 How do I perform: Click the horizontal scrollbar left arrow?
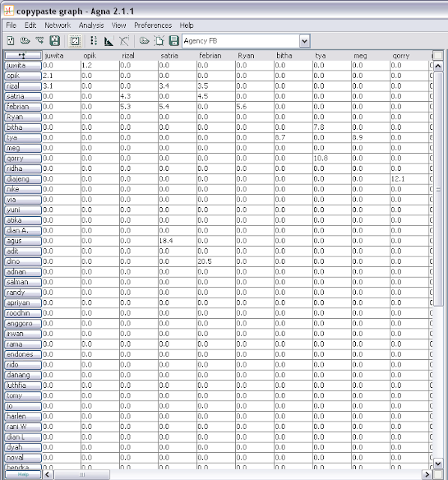tap(47, 475)
